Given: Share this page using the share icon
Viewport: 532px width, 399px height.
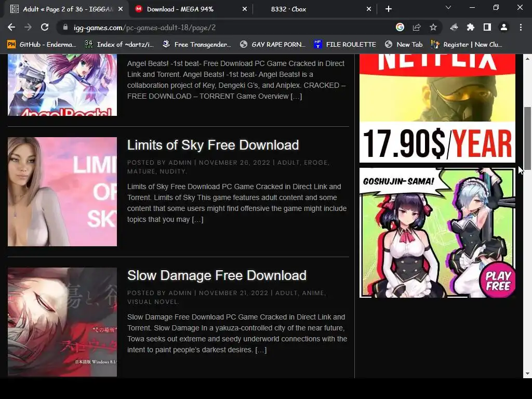Looking at the screenshot, I should 417,28.
